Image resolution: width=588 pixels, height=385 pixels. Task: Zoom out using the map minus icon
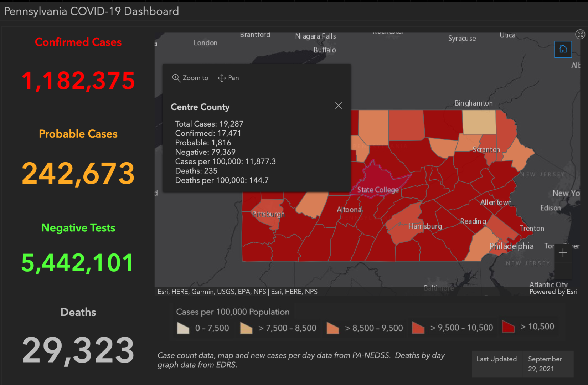tap(563, 271)
